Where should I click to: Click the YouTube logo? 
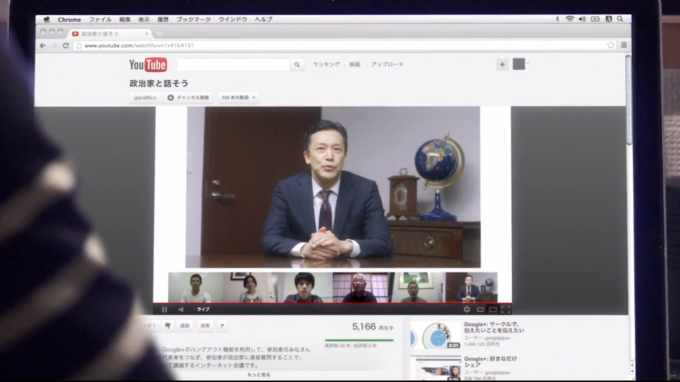pyautogui.click(x=148, y=65)
